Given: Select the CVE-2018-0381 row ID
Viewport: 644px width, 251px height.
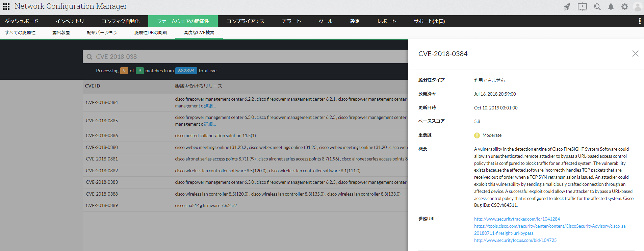Looking at the screenshot, I should coord(102,159).
